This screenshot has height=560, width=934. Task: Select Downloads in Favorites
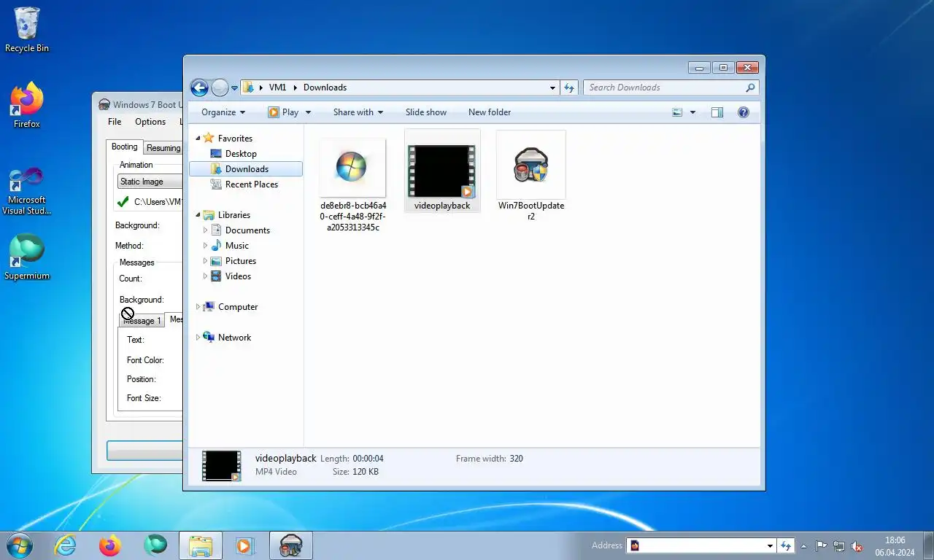click(x=246, y=169)
